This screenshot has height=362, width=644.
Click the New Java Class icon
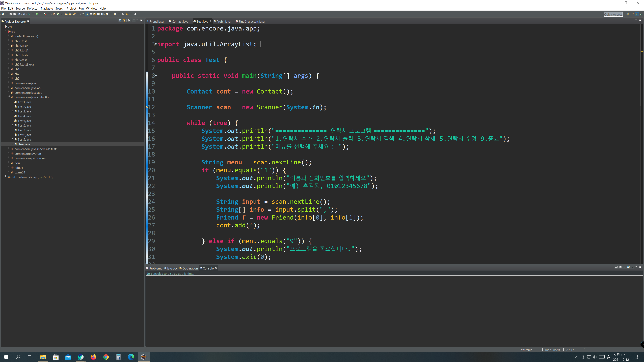click(x=58, y=14)
